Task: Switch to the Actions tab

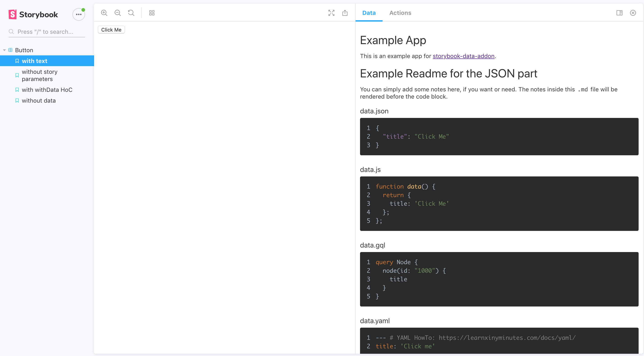Action: [400, 13]
